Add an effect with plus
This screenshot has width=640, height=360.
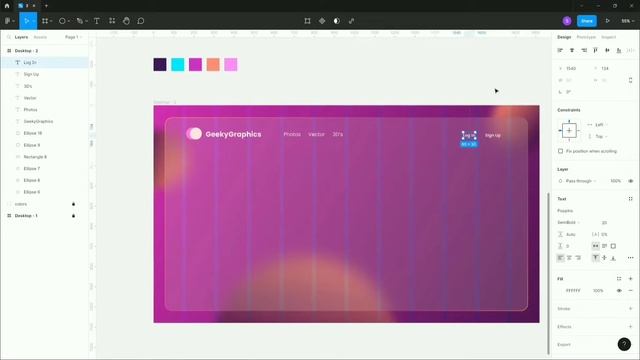tap(631, 327)
